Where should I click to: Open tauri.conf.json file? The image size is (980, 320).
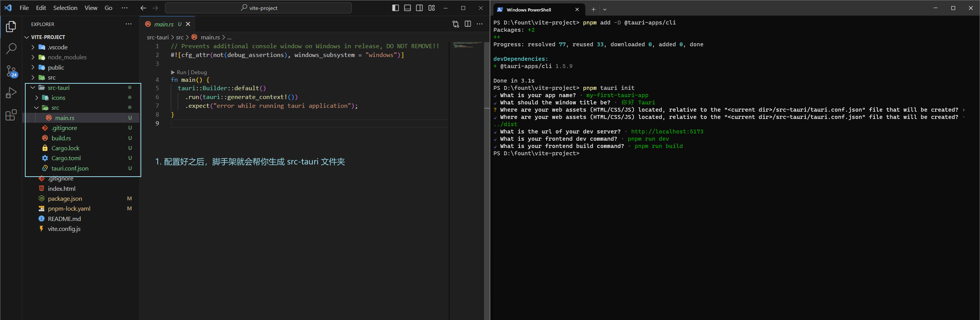tap(82, 168)
